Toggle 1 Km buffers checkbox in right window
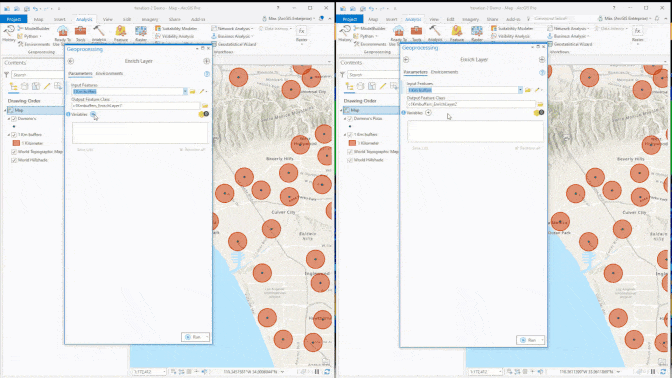672x378 pixels. 350,135
